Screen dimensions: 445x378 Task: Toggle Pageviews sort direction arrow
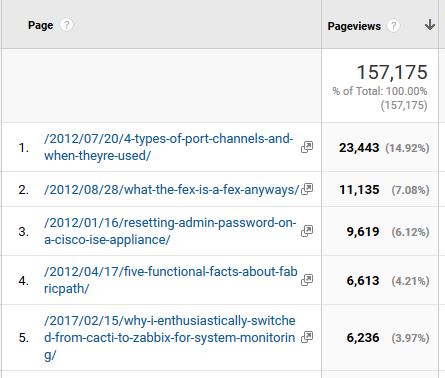430,25
